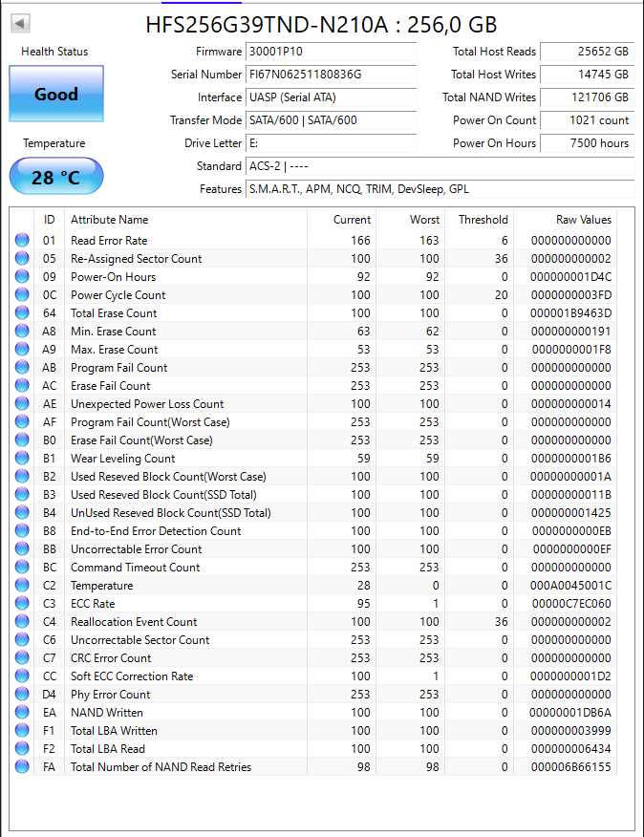Click the status orb for Erase Fail Count row AC

pyautogui.click(x=22, y=385)
